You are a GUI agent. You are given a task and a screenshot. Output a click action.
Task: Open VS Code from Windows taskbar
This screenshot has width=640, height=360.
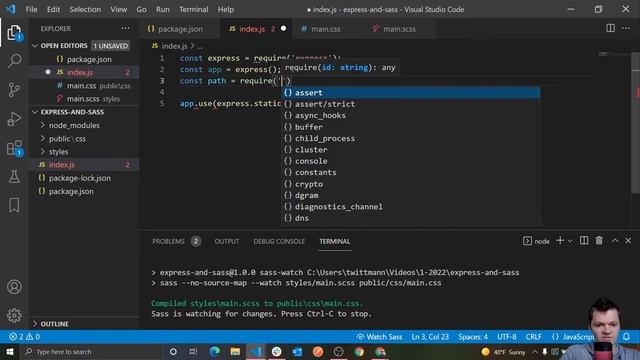pyautogui.click(x=256, y=351)
